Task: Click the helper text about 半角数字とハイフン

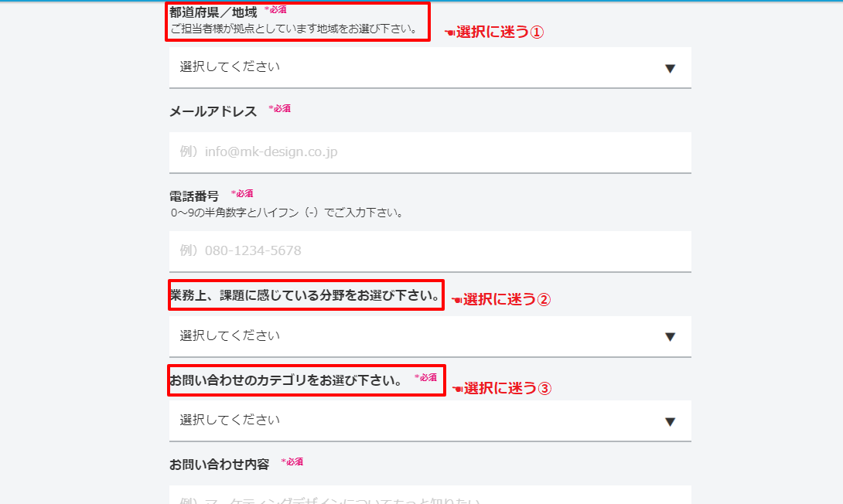Action: click(x=288, y=213)
